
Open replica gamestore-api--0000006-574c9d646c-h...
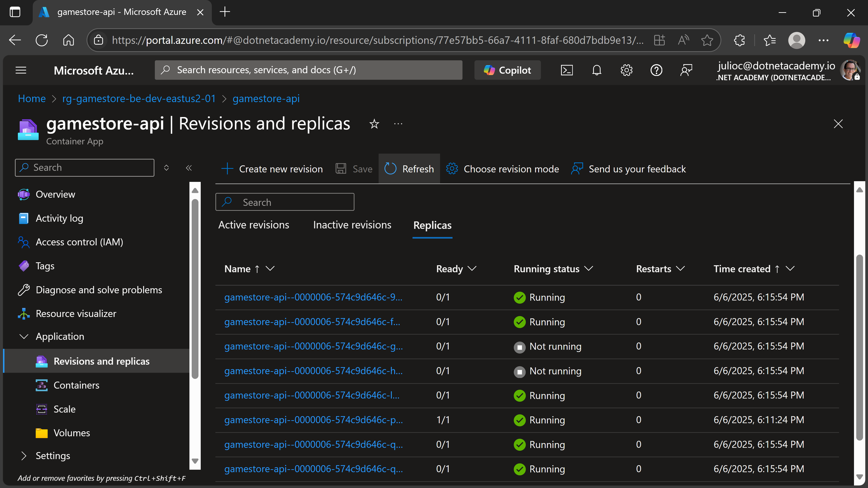(313, 371)
